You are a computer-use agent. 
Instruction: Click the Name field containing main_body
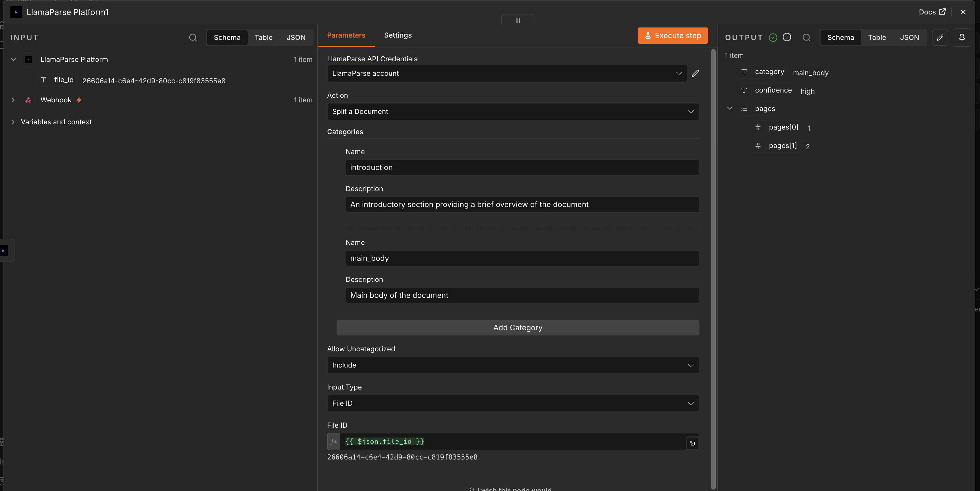(522, 258)
